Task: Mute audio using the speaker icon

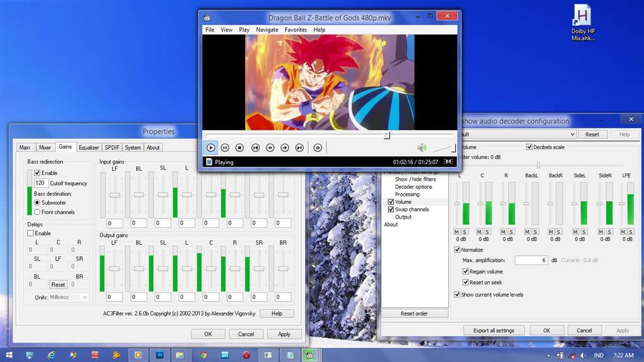Action: coord(421,147)
